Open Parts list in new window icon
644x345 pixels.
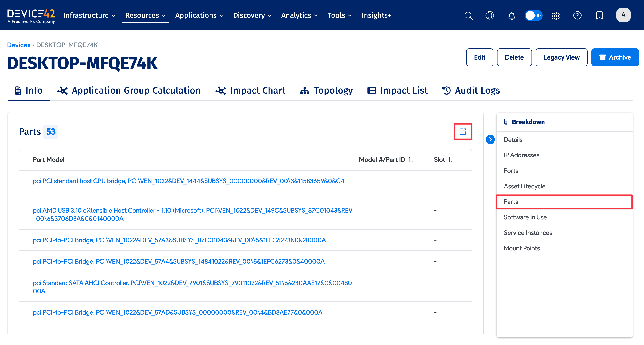(463, 131)
